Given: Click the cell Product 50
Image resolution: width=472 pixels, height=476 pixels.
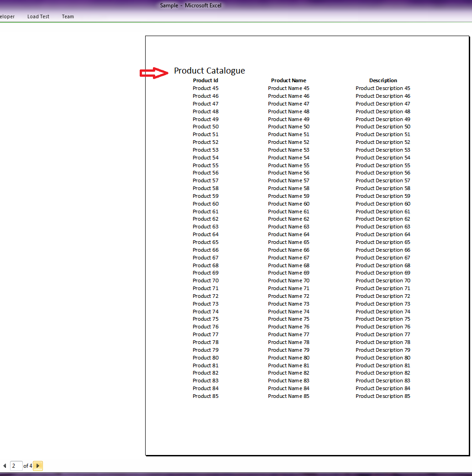Looking at the screenshot, I should click(x=205, y=127).
